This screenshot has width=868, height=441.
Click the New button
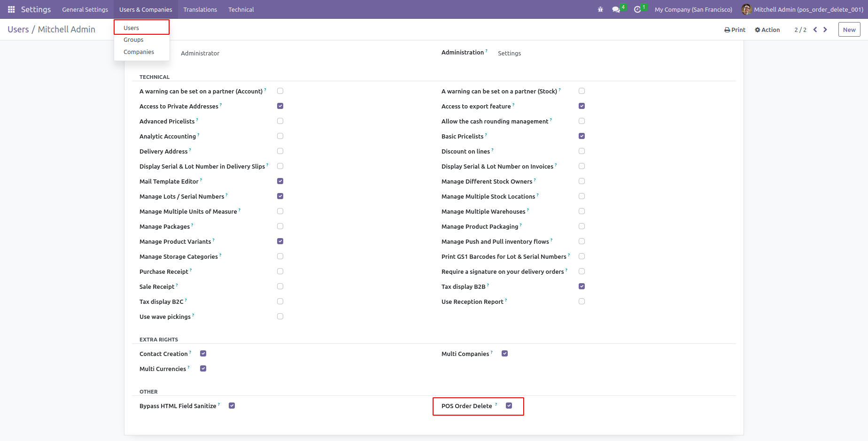point(849,30)
